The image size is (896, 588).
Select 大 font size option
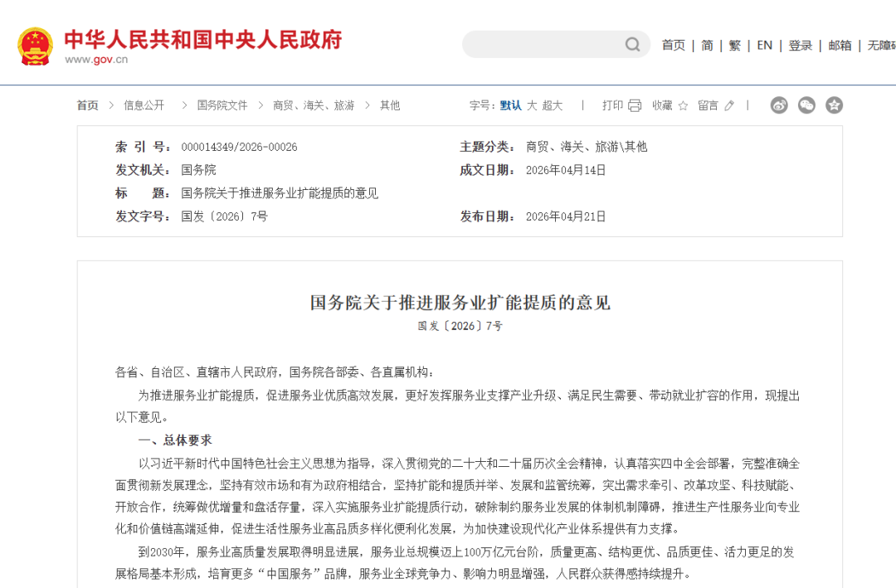pyautogui.click(x=531, y=105)
